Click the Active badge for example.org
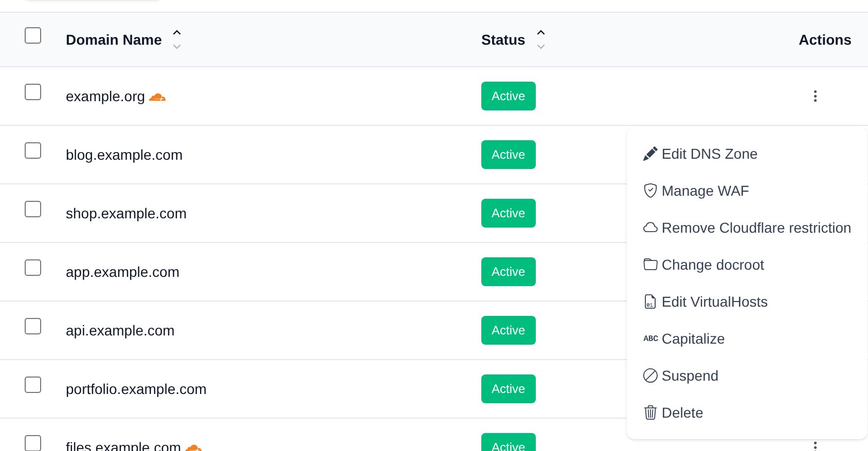Image resolution: width=868 pixels, height=451 pixels. pos(509,96)
